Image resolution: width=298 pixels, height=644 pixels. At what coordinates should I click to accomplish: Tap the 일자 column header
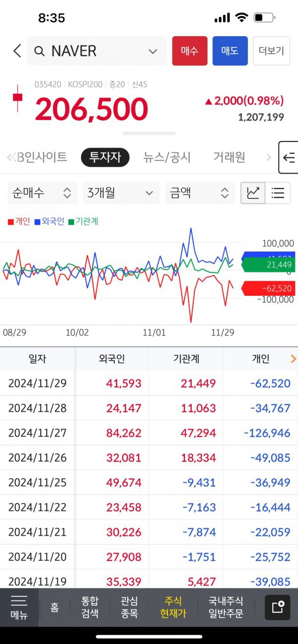tap(38, 359)
